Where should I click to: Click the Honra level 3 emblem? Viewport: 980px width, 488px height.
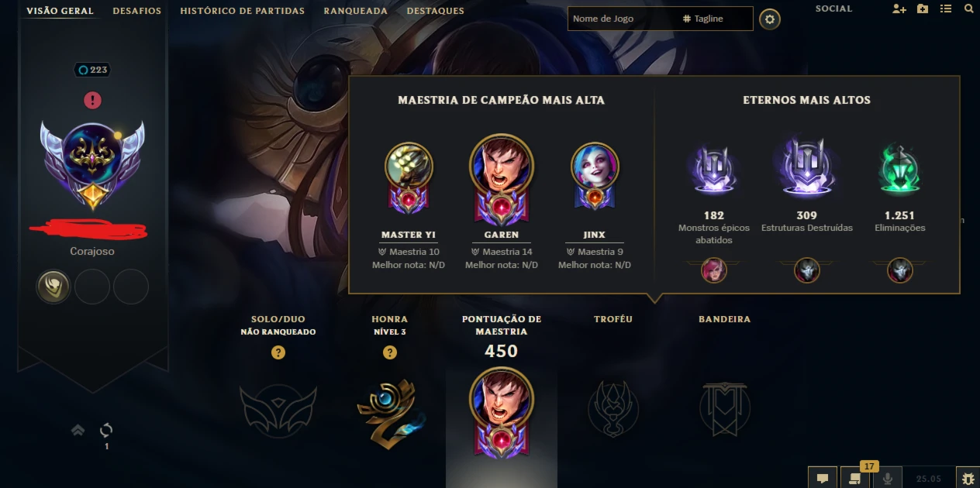pos(391,414)
